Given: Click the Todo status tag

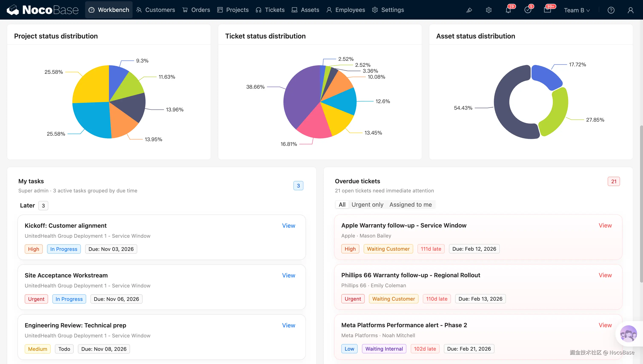Looking at the screenshot, I should point(64,349).
